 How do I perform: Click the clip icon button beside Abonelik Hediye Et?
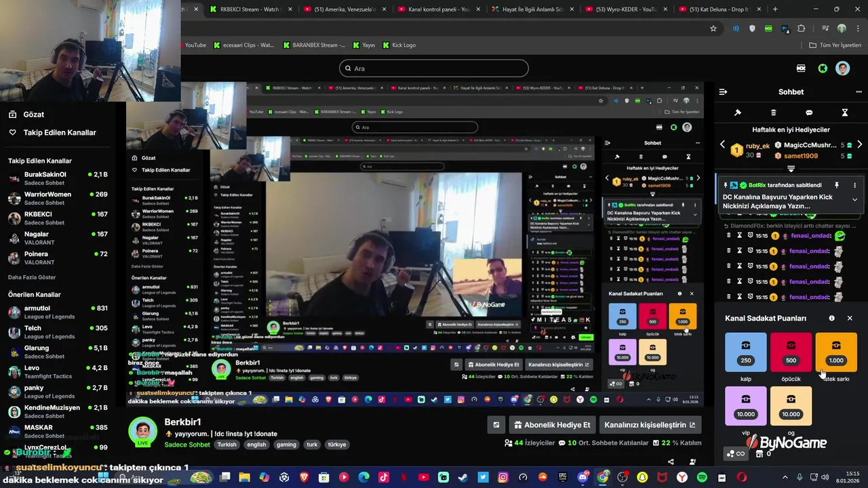click(496, 425)
